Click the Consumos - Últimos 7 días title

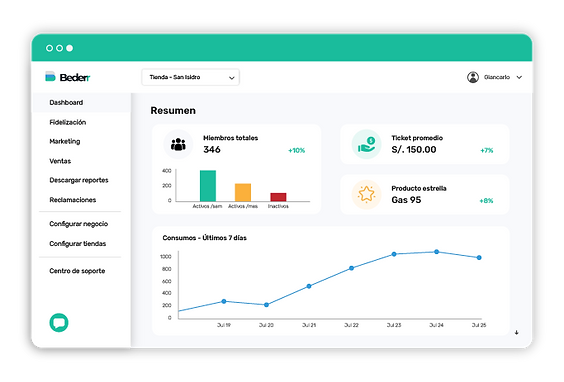click(205, 238)
